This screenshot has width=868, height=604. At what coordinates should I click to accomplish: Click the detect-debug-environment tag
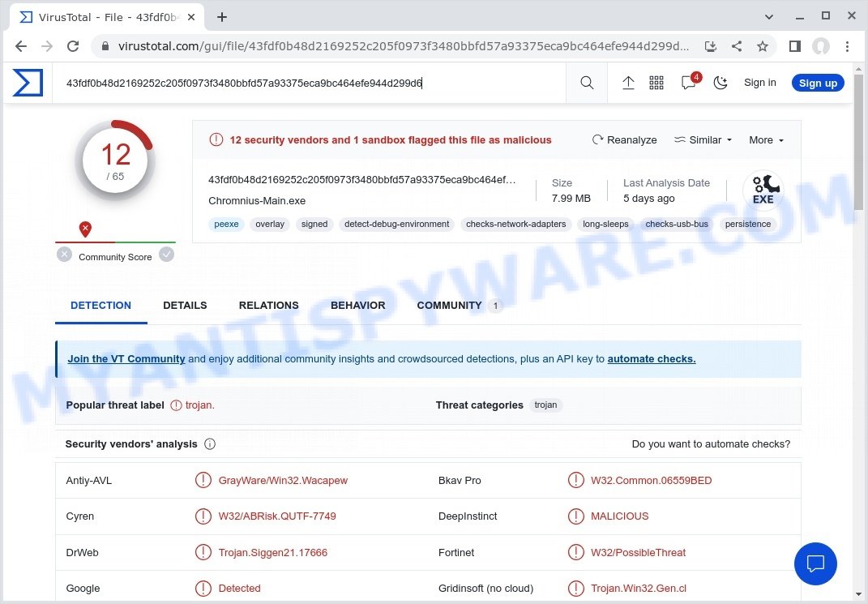396,225
